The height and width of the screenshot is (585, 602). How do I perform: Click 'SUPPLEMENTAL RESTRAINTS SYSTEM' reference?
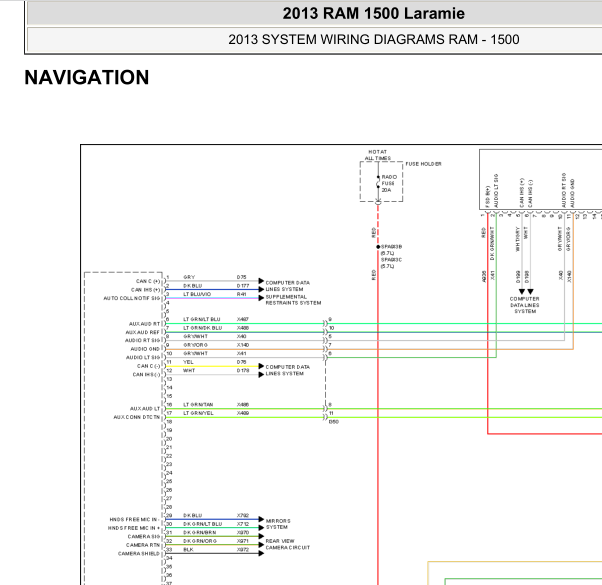[x=293, y=300]
